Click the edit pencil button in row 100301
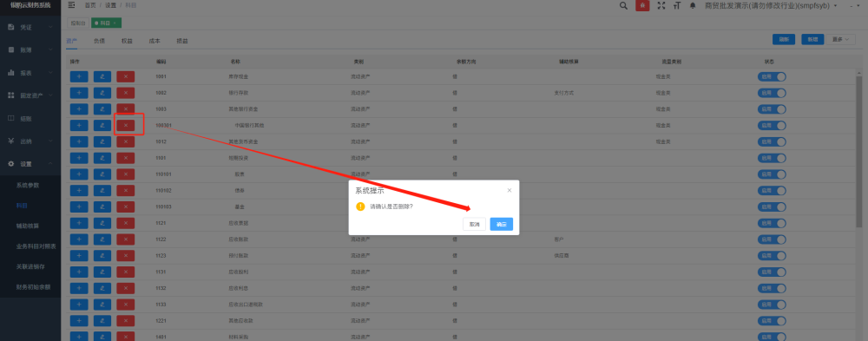868x341 pixels. pyautogui.click(x=102, y=126)
